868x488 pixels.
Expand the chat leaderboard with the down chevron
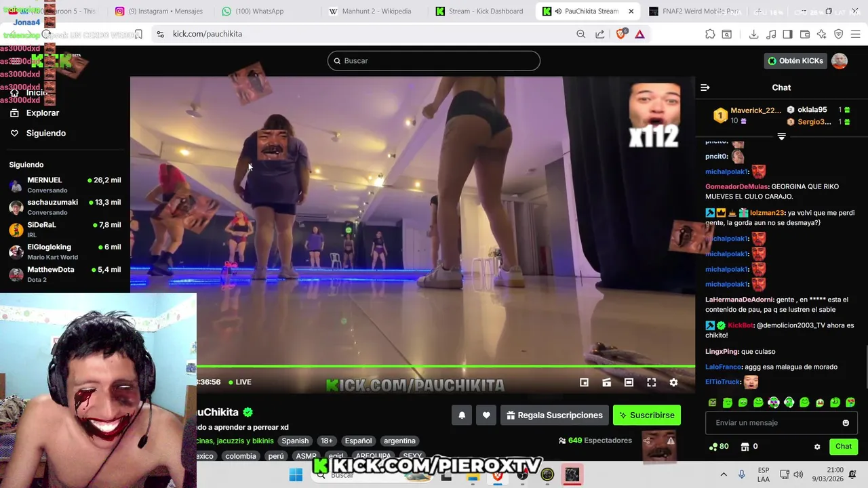tap(781, 136)
